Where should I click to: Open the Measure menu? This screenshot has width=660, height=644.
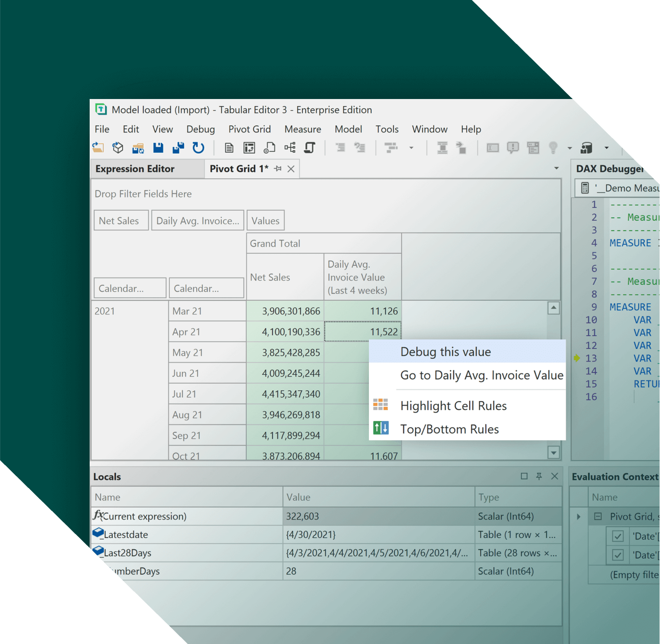click(x=303, y=129)
